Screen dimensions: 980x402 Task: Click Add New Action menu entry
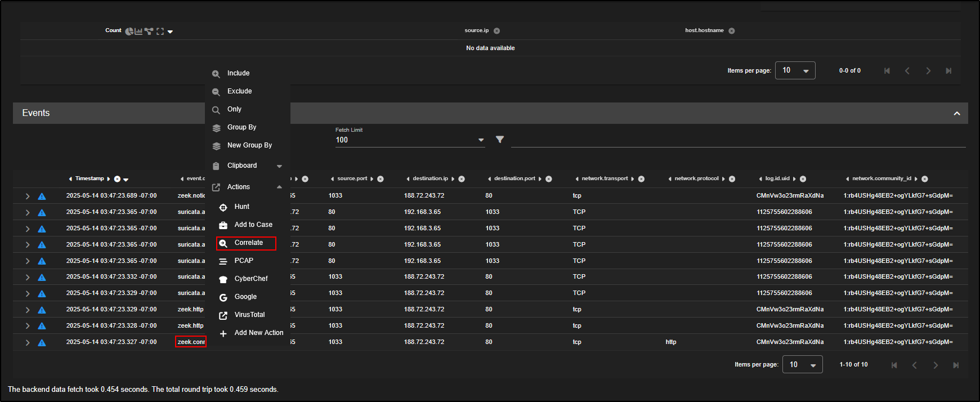(258, 333)
